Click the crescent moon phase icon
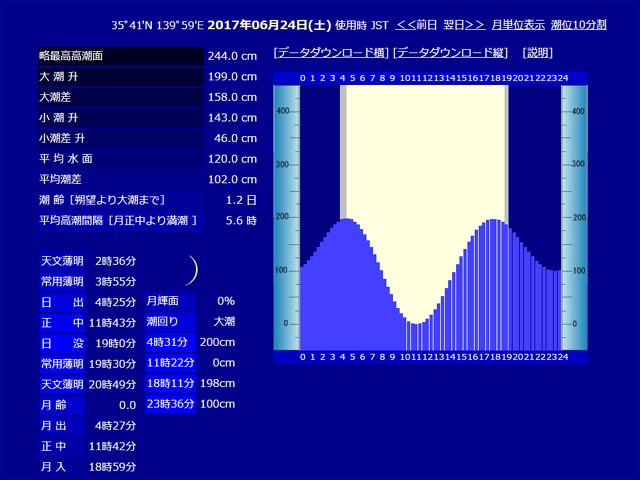This screenshot has height=480, width=640. 192,270
